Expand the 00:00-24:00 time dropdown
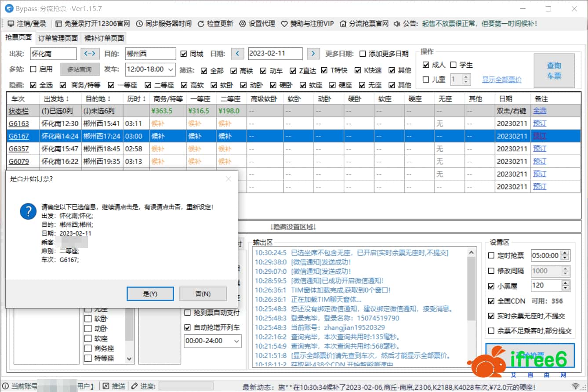This screenshot has width=588, height=392. (x=236, y=341)
